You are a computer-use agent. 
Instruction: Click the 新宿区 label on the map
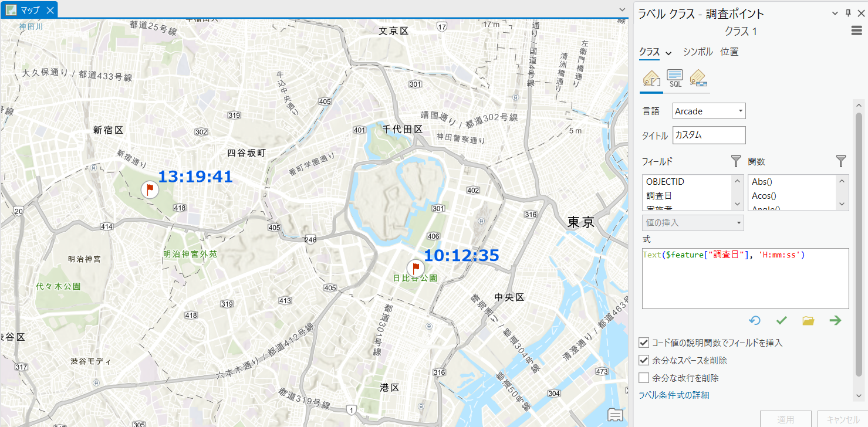point(108,130)
